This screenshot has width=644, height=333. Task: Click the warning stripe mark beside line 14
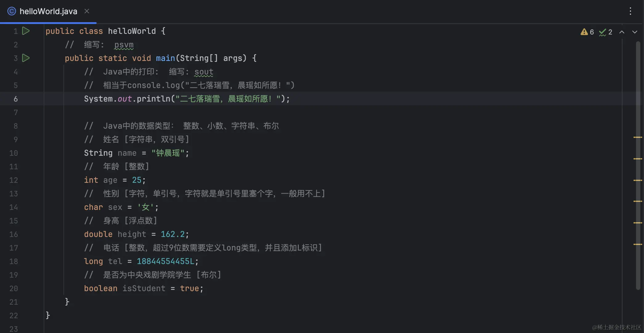click(x=638, y=201)
